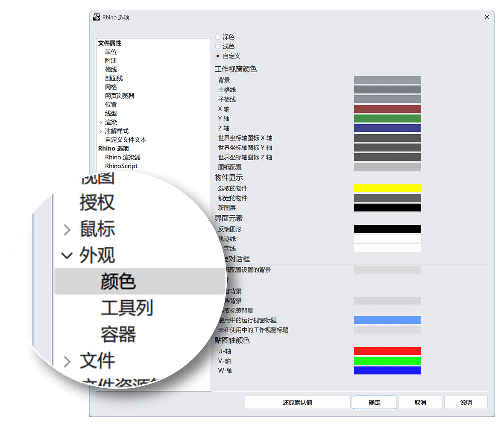The image size is (504, 427).
Task: Select 单位 under 文件属性
Action: pyautogui.click(x=111, y=51)
